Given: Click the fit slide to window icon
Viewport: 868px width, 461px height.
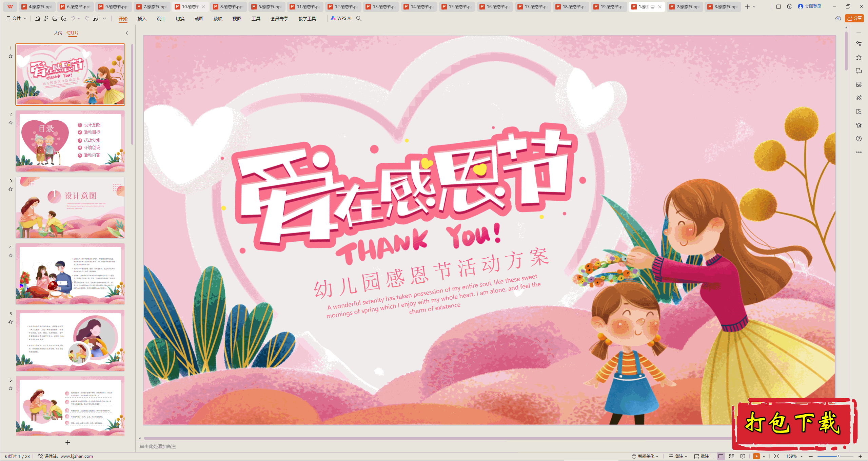Looking at the screenshot, I should pos(777,456).
